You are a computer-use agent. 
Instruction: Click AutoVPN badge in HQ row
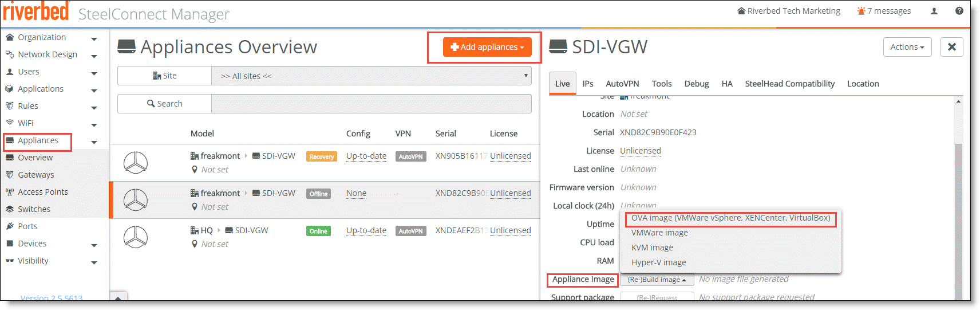click(x=410, y=231)
